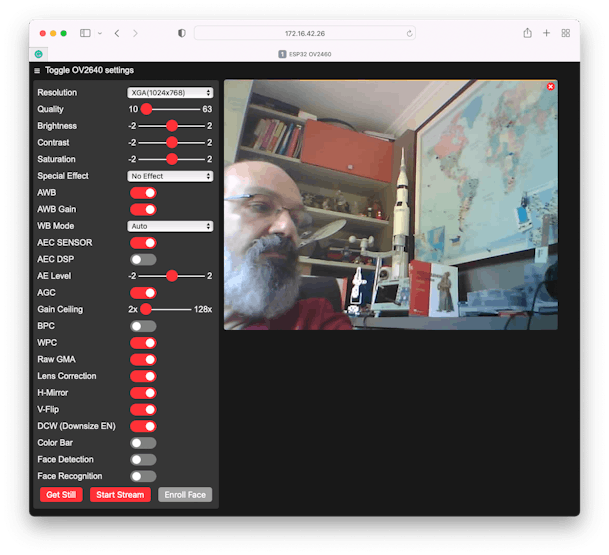Click the Start Stream button
The height and width of the screenshot is (555, 609).
(x=120, y=495)
